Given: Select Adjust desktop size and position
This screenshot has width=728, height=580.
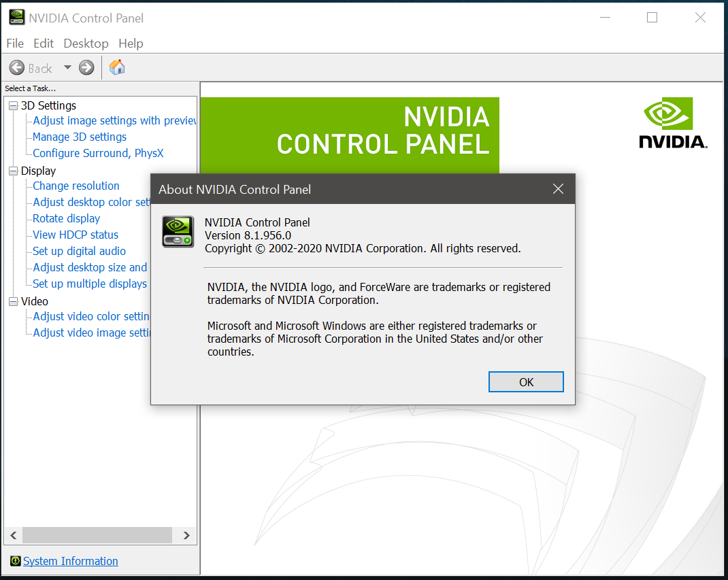Looking at the screenshot, I should pos(90,267).
